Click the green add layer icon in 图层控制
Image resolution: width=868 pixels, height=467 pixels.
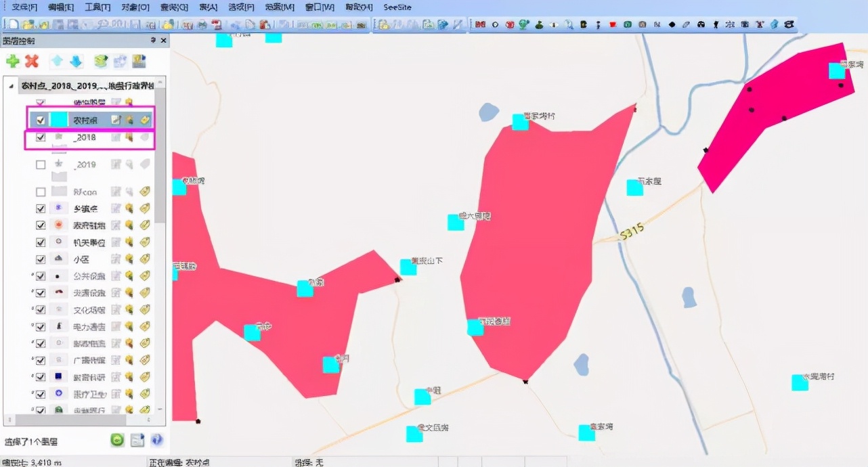[13, 61]
